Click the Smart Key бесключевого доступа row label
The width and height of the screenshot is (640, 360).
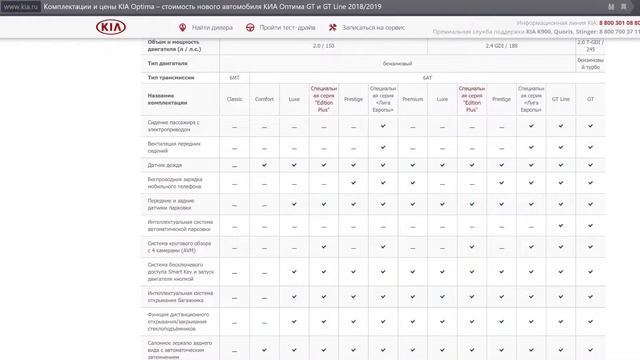point(180,271)
